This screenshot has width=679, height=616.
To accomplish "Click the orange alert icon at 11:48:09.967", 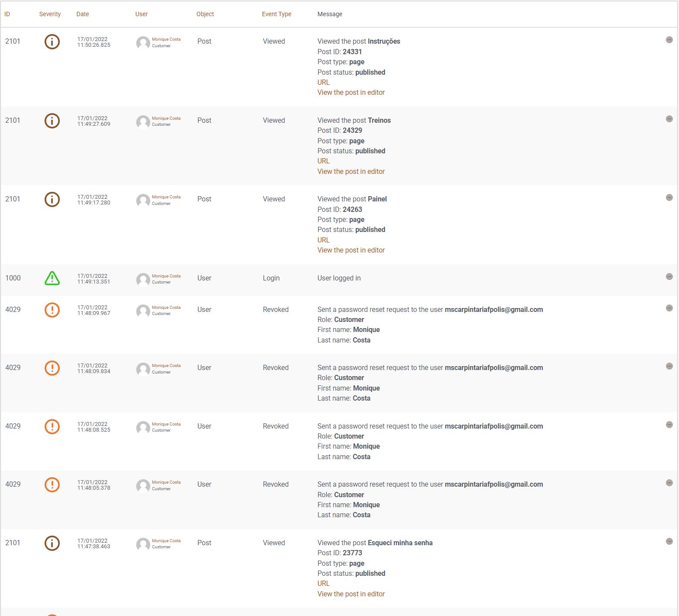I will 52,310.
